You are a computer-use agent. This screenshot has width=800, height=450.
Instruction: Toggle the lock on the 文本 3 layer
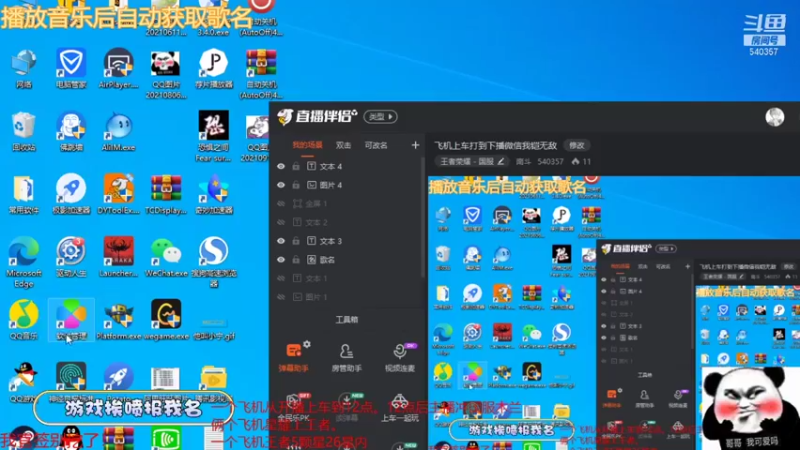click(x=296, y=241)
